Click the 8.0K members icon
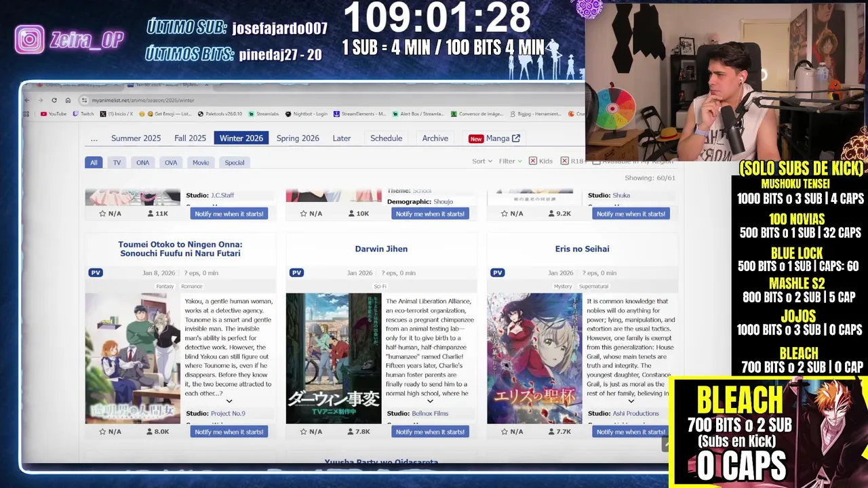Viewport: 868px width, 488px height. click(x=151, y=432)
